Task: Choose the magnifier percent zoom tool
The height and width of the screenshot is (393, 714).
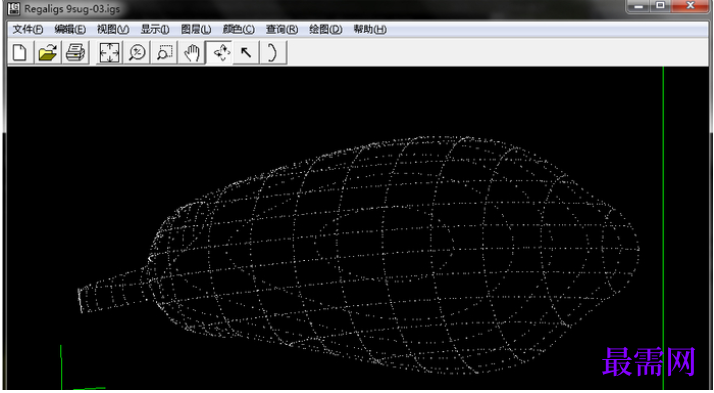Action: pos(137,53)
